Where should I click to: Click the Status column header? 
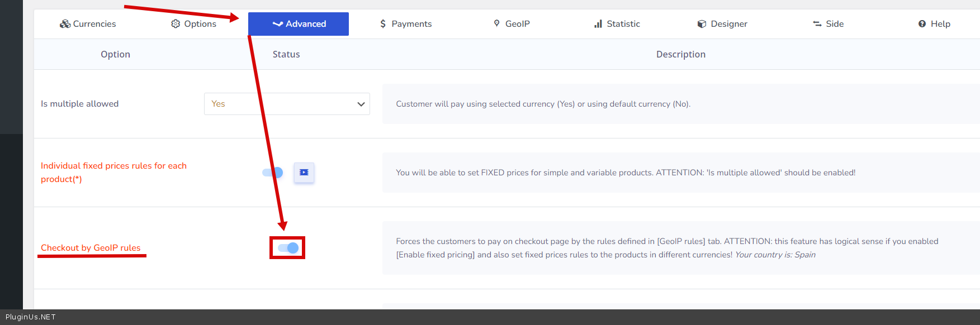(286, 54)
